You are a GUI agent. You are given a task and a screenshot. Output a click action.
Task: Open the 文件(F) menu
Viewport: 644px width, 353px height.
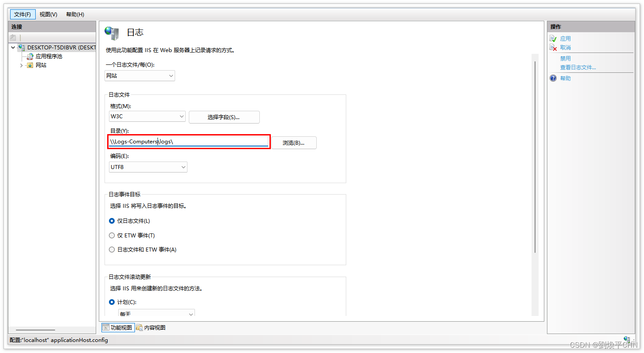(22, 15)
